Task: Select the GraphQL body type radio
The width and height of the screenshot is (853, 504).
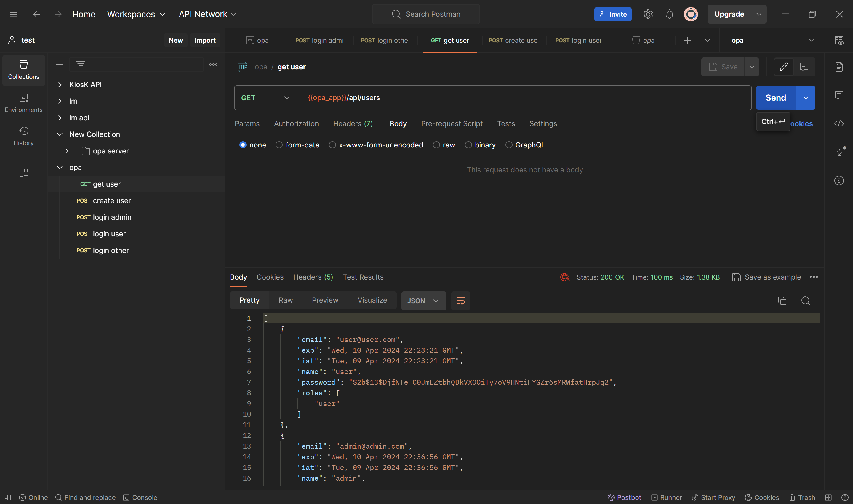Action: [508, 145]
